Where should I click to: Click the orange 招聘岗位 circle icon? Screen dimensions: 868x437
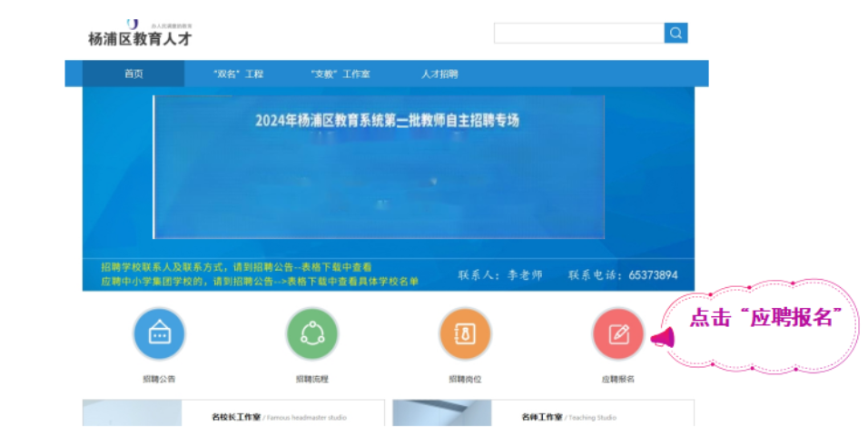point(465,333)
